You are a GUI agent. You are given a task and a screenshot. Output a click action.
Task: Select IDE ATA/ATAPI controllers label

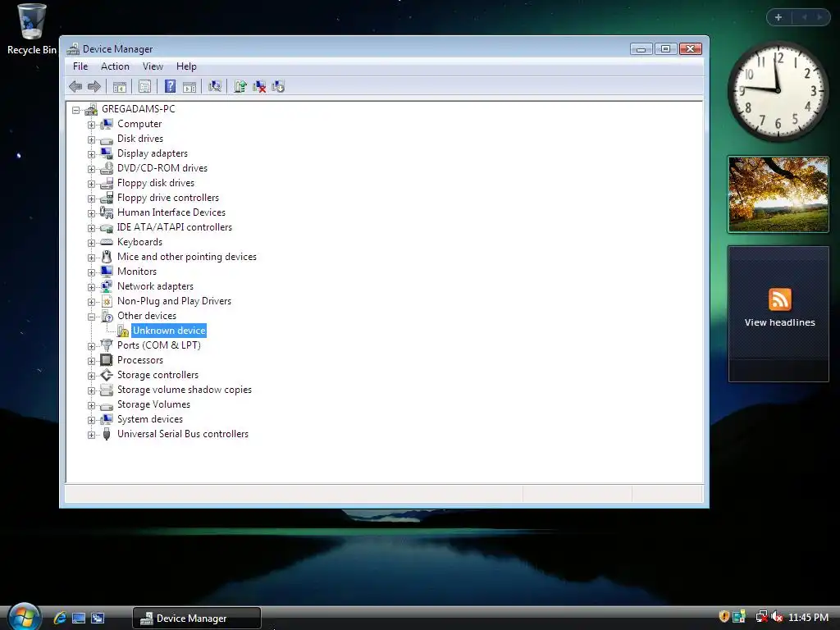(175, 227)
